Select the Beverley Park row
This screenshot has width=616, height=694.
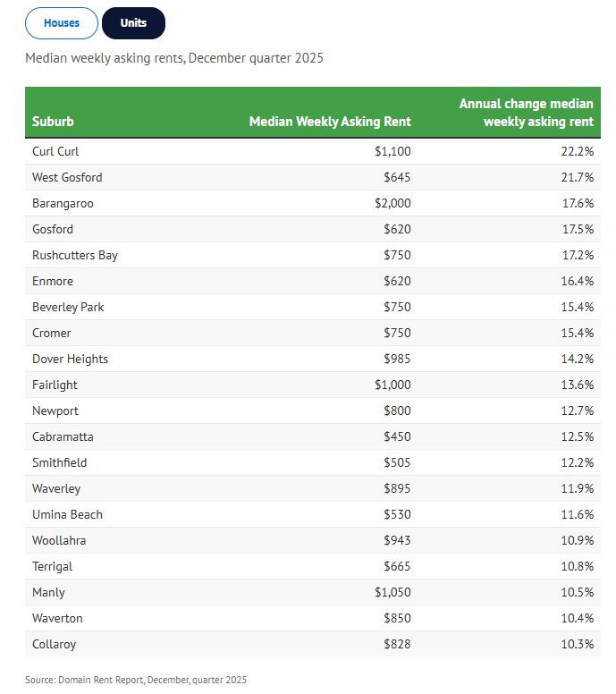[x=312, y=307]
